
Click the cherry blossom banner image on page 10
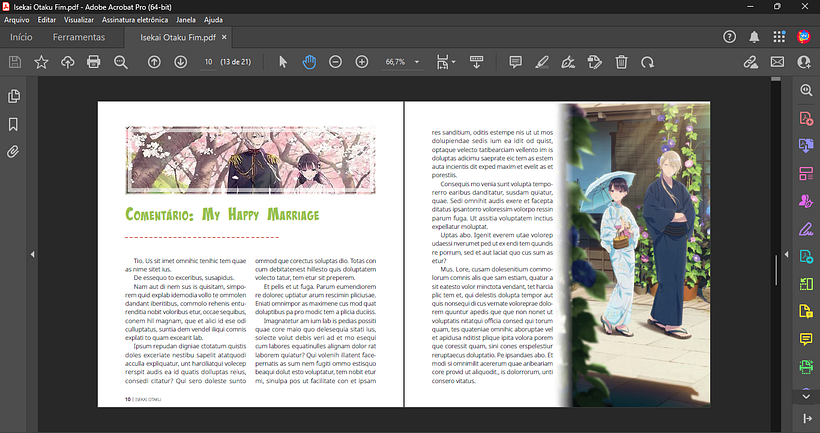pyautogui.click(x=250, y=159)
